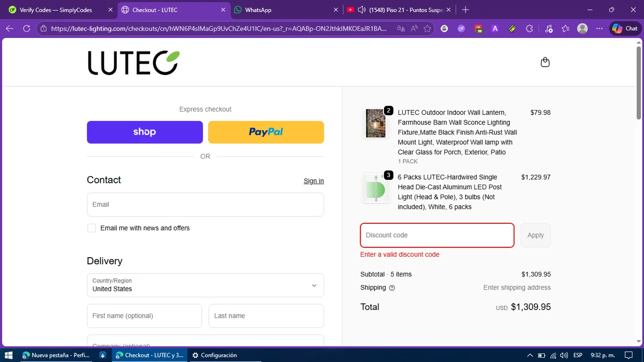Click the purple A extension icon
The width and height of the screenshot is (644, 362).
pyautogui.click(x=495, y=28)
